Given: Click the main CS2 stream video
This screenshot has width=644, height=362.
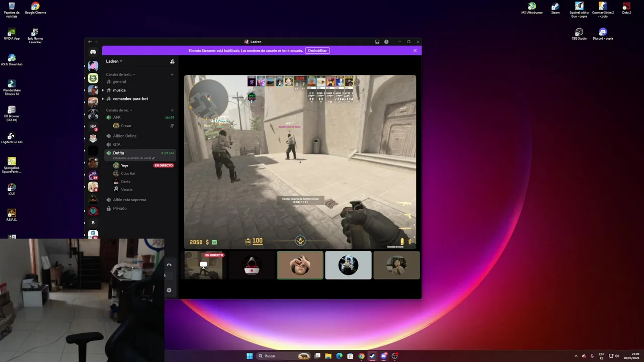Looking at the screenshot, I should pos(300,162).
